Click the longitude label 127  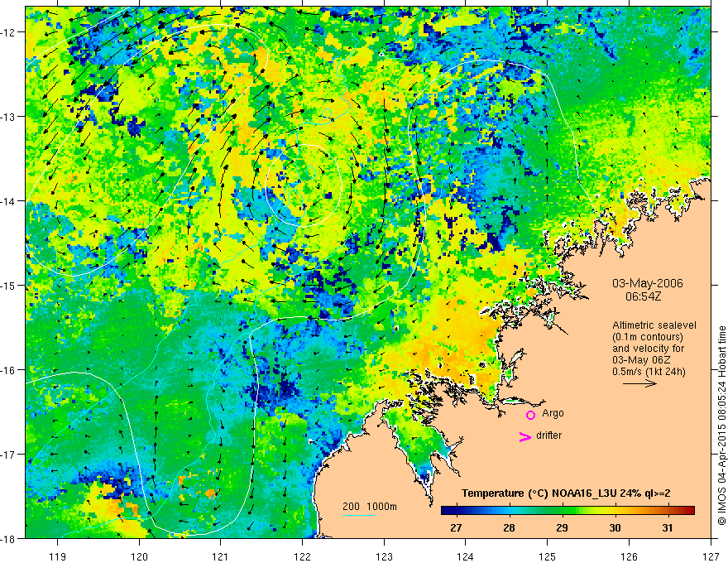click(711, 556)
